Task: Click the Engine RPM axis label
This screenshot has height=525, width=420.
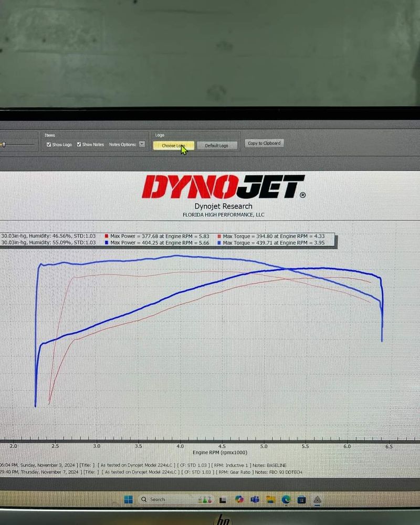Action: 219,453
